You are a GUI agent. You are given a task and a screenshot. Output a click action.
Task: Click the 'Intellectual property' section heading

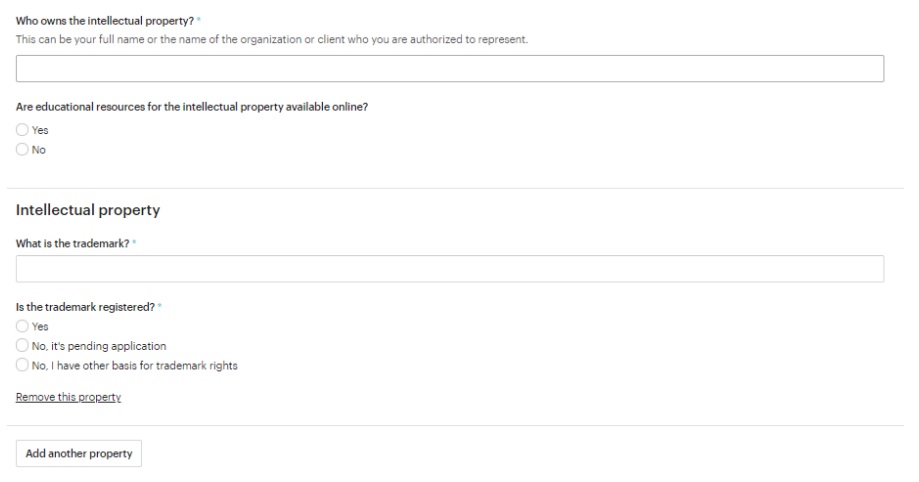pyautogui.click(x=88, y=210)
